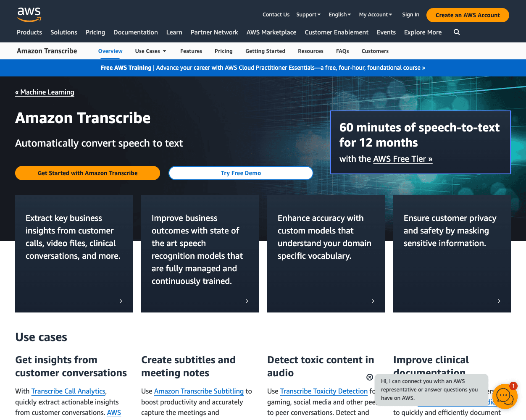Open Explore More menu

(423, 32)
